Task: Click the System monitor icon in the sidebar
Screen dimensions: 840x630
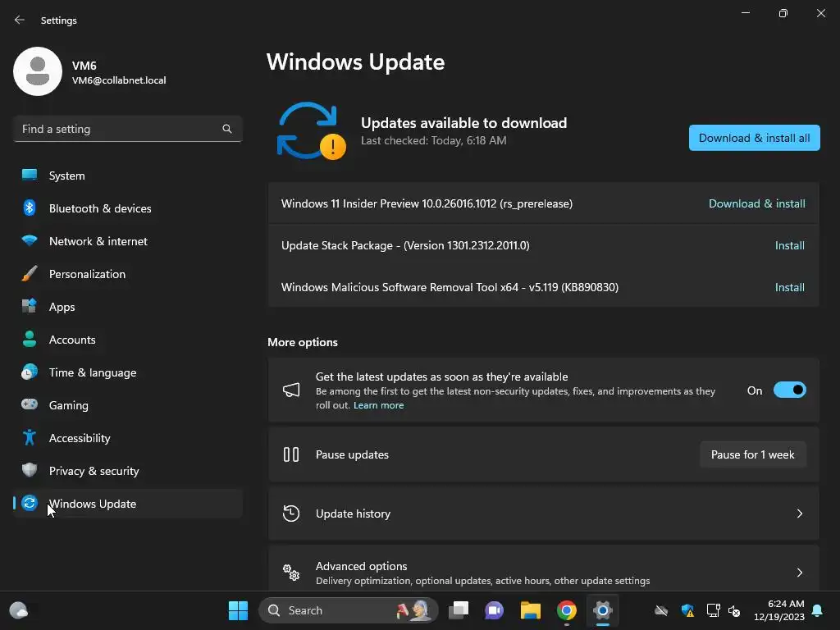Action: [30, 176]
